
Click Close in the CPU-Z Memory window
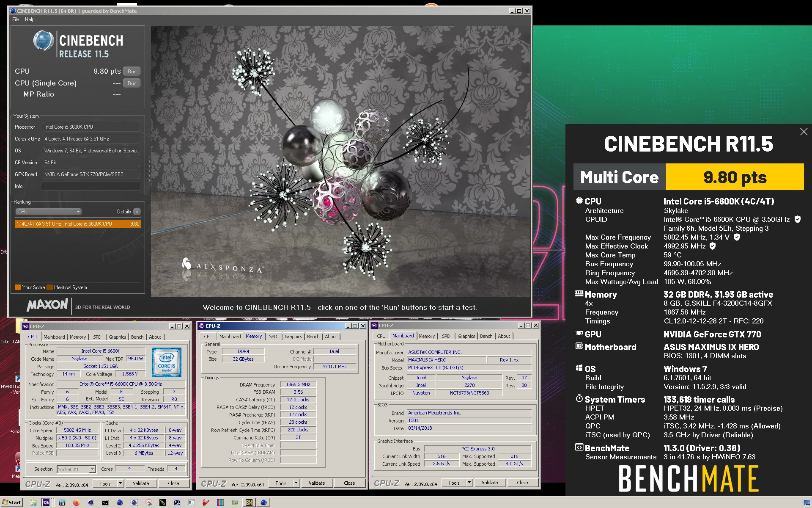coord(349,483)
